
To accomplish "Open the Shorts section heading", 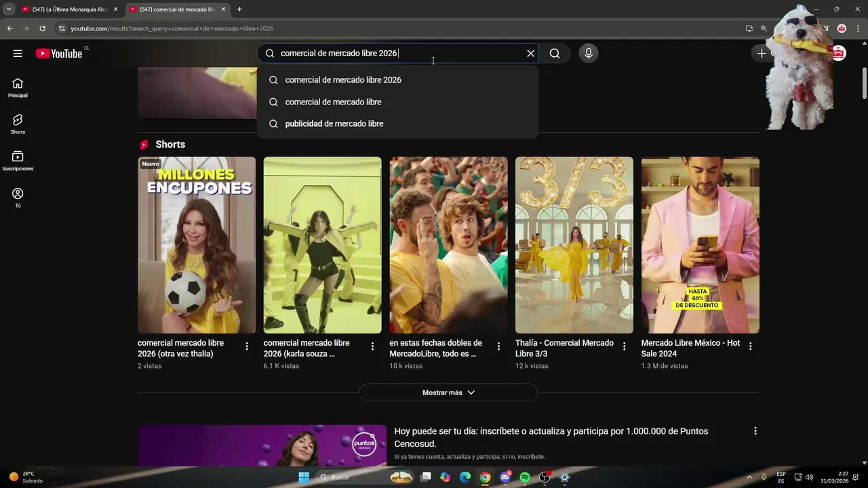I will [170, 144].
